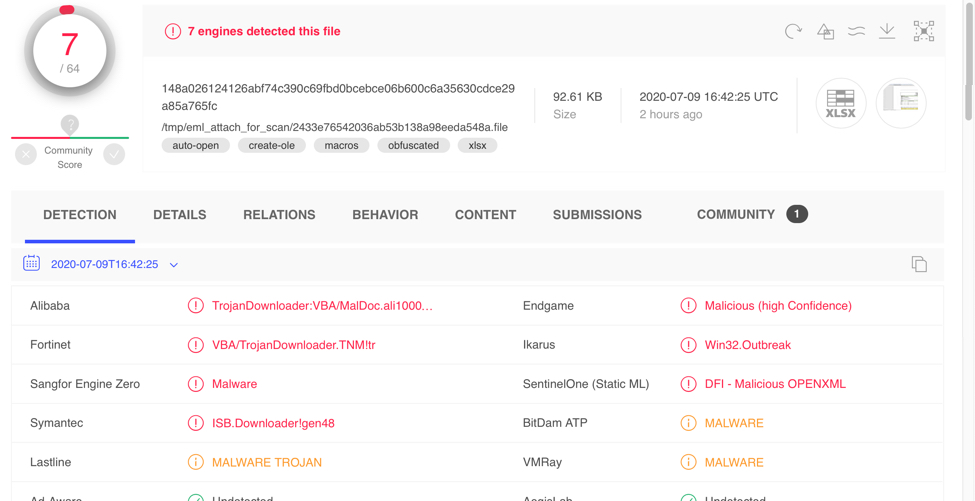The image size is (975, 501).
Task: Open the RELATIONS tab
Action: [x=279, y=215]
